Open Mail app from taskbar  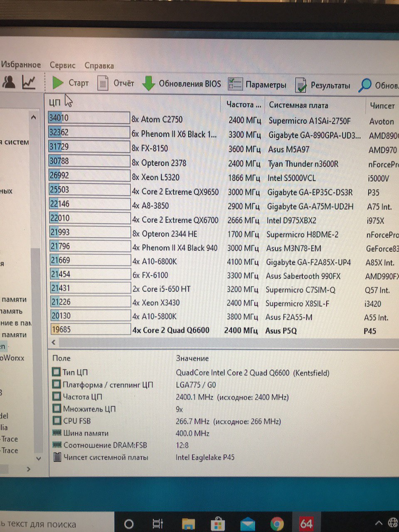tap(248, 524)
